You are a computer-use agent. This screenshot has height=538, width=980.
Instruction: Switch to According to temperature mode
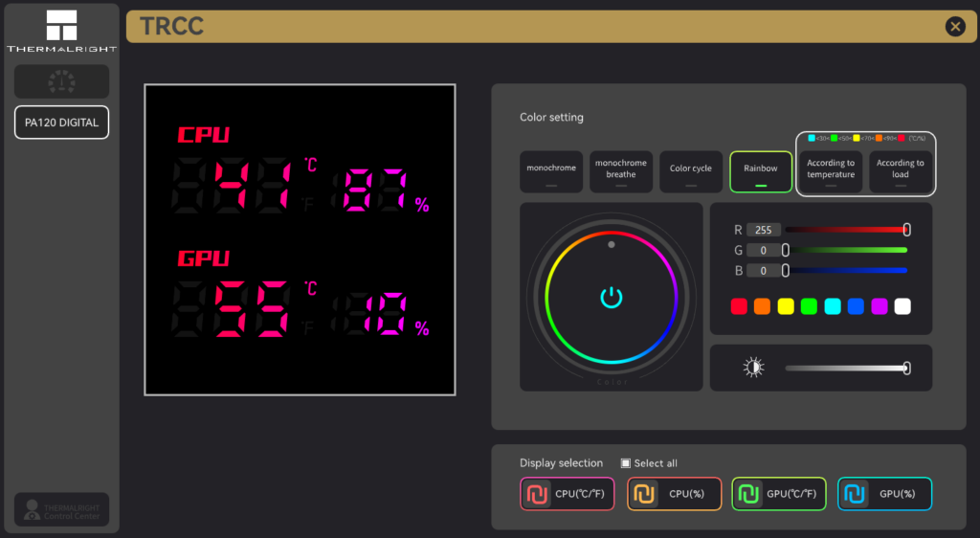click(x=831, y=172)
